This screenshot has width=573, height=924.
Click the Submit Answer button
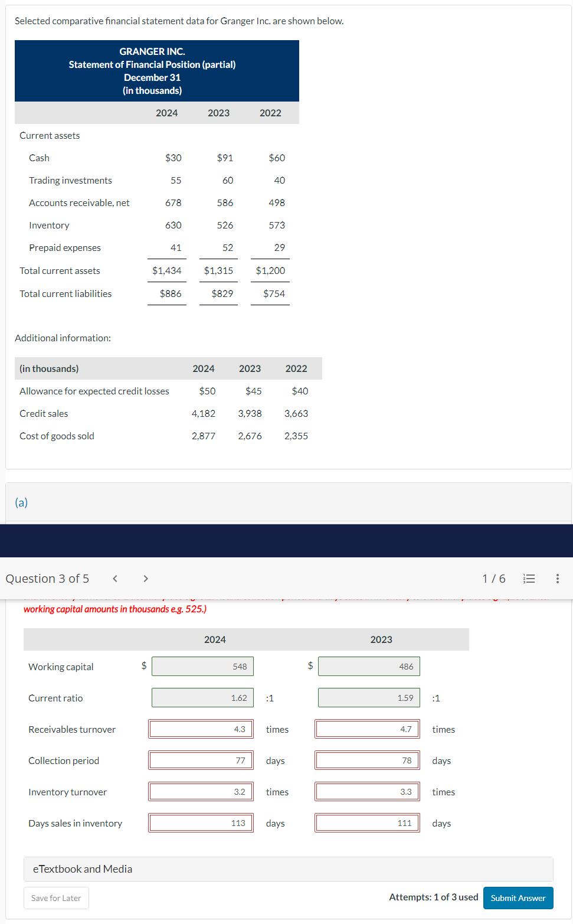[x=518, y=897]
